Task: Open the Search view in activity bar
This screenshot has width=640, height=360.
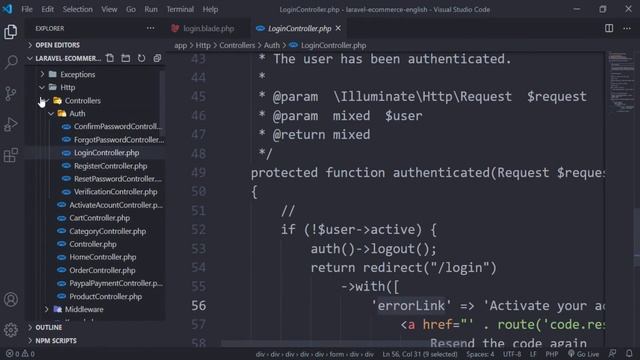Action: point(11,62)
